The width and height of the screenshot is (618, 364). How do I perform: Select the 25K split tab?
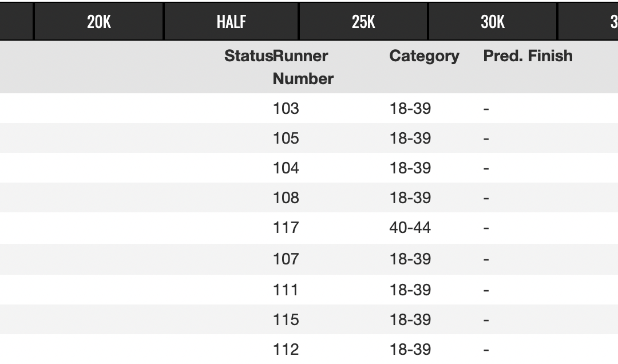click(x=363, y=22)
